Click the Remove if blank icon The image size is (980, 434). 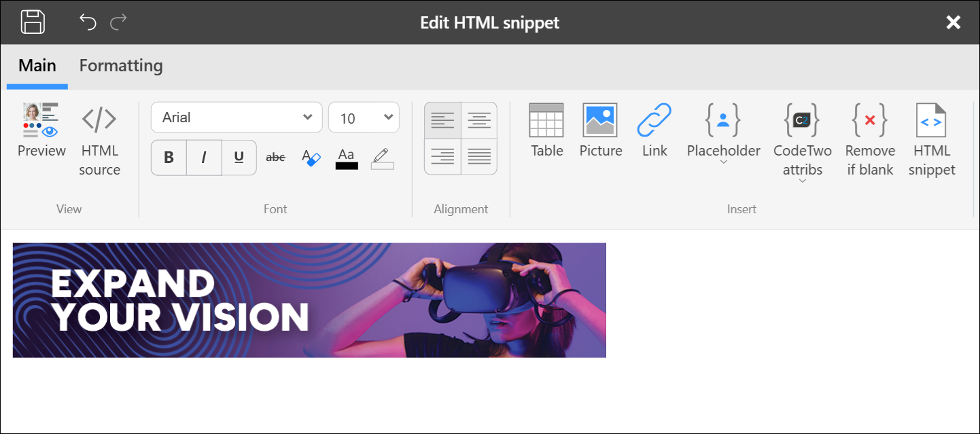(870, 141)
